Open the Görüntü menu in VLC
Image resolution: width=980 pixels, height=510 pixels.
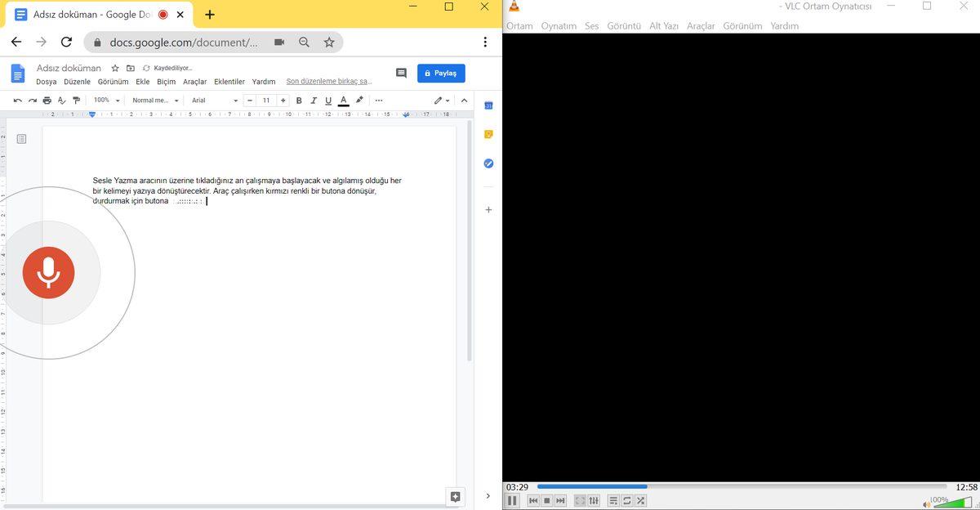(x=623, y=25)
